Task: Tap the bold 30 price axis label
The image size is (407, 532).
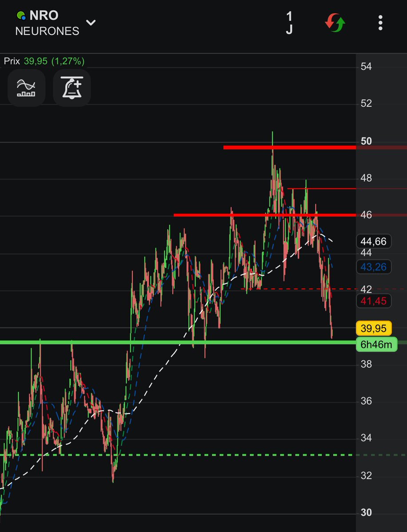Action: coord(366,513)
